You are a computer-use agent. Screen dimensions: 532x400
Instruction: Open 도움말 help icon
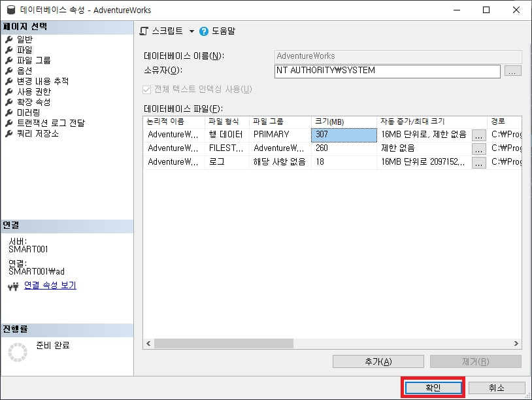[204, 31]
